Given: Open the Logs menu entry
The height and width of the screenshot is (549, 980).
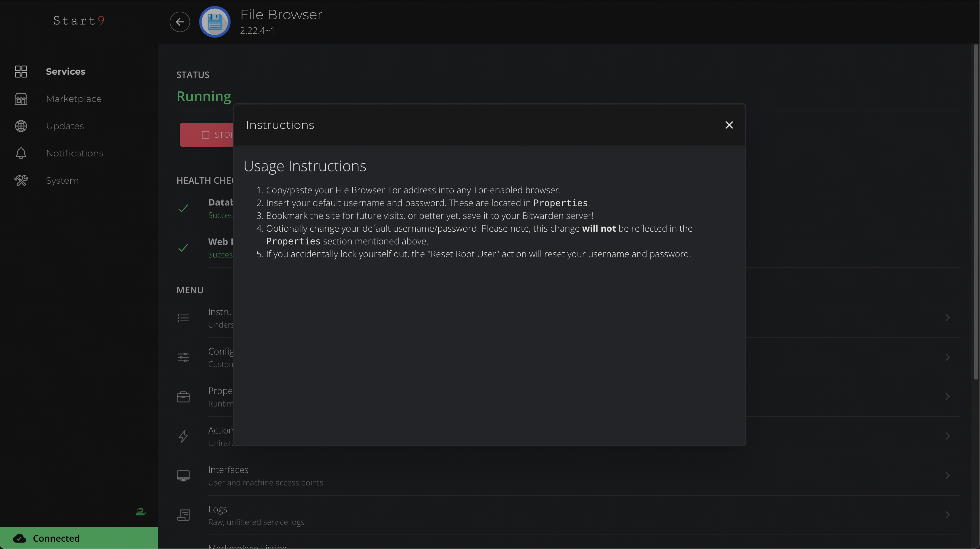Looking at the screenshot, I should (218, 510).
